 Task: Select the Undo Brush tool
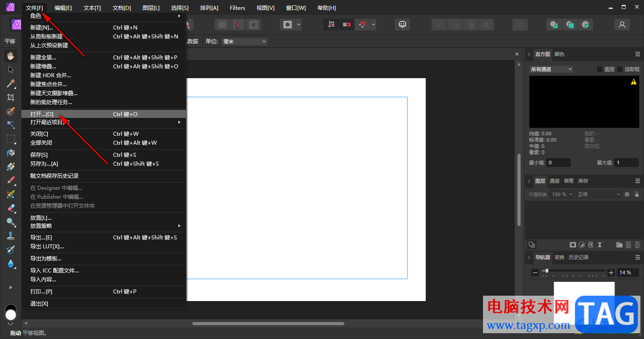(11, 250)
